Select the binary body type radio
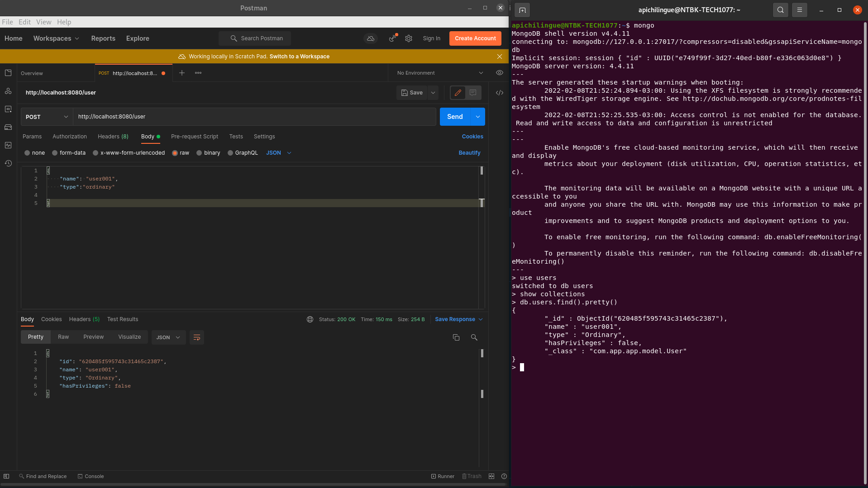 tap(199, 153)
